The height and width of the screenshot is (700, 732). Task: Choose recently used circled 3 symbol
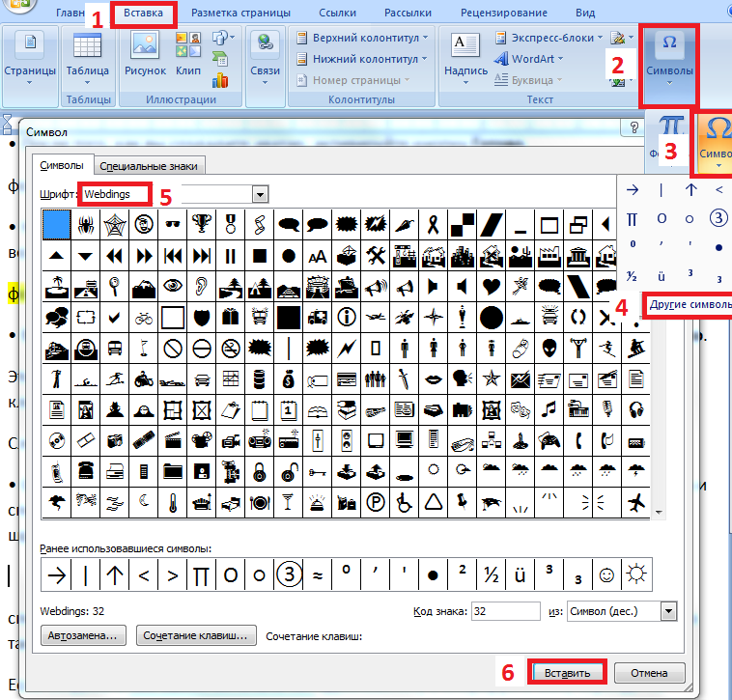pyautogui.click(x=289, y=574)
